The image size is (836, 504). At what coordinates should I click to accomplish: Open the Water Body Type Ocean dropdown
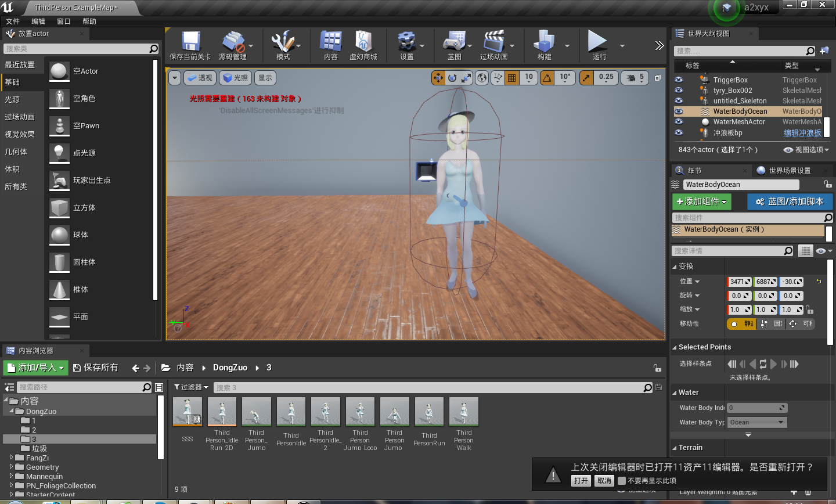pos(757,423)
